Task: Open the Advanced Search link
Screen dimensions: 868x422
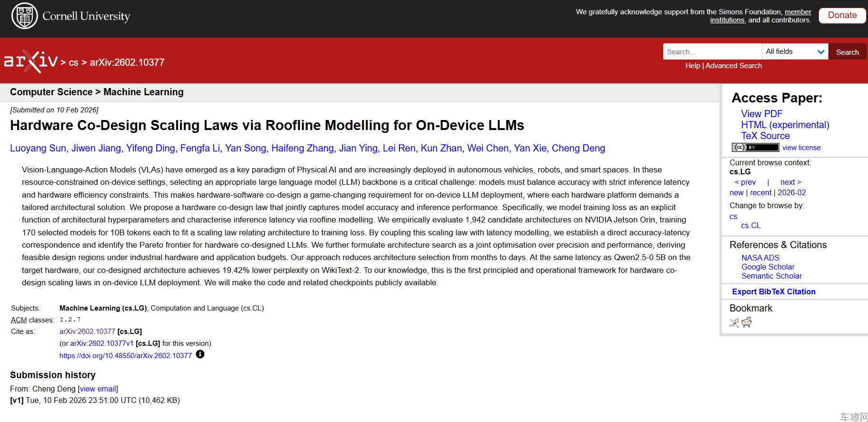Action: [x=733, y=66]
